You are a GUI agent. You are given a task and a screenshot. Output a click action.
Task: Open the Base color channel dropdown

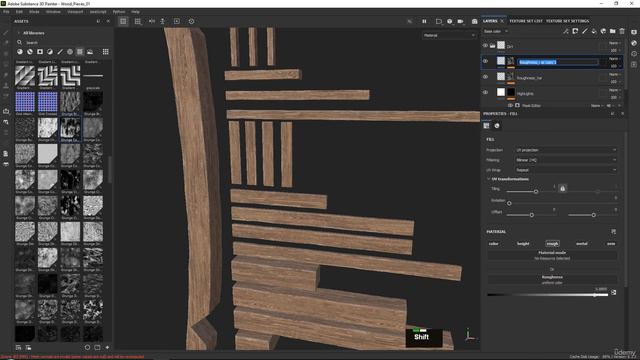[496, 31]
